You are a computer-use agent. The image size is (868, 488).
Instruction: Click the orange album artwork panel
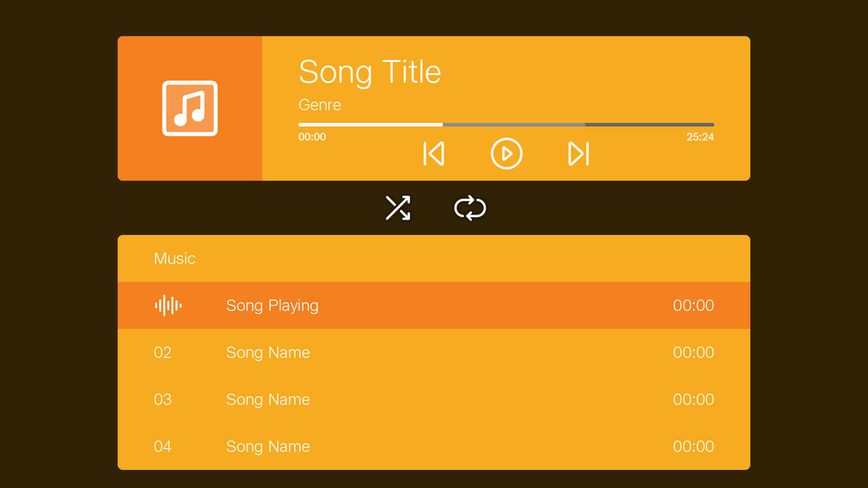tap(190, 107)
